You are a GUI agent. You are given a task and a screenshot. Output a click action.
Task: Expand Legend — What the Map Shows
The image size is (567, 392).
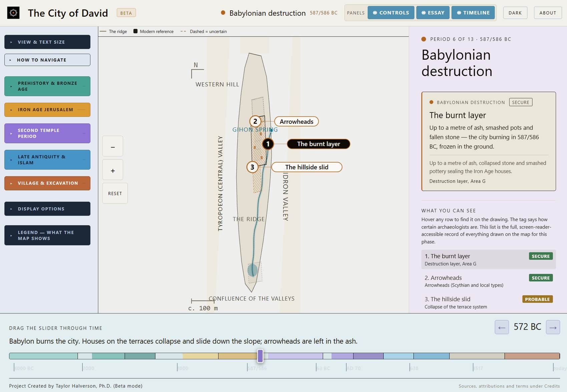pos(47,235)
